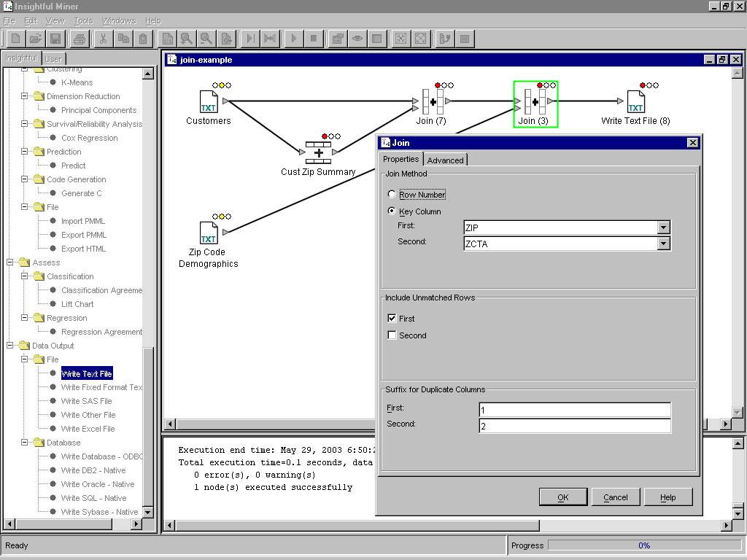Click the collapse arrows toolbar icon
Screen dimensions: 747x560
(x=401, y=39)
